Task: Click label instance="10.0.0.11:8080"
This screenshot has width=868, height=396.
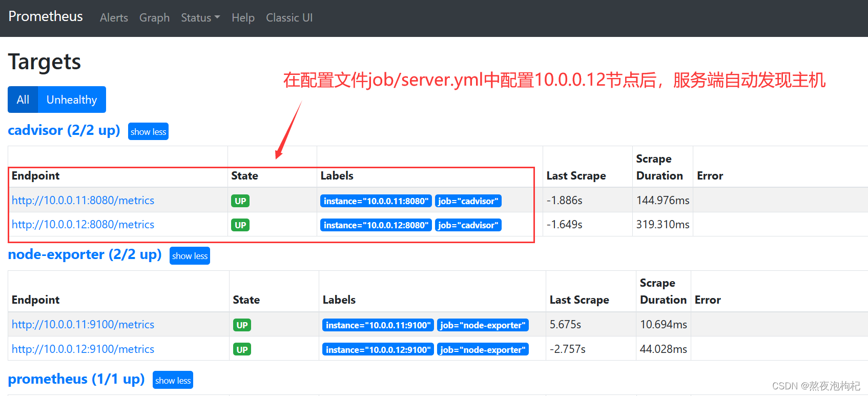Action: point(376,201)
